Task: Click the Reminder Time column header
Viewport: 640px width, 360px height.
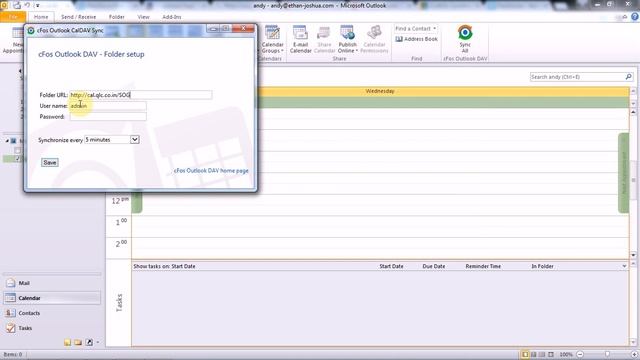Action: pos(483,266)
